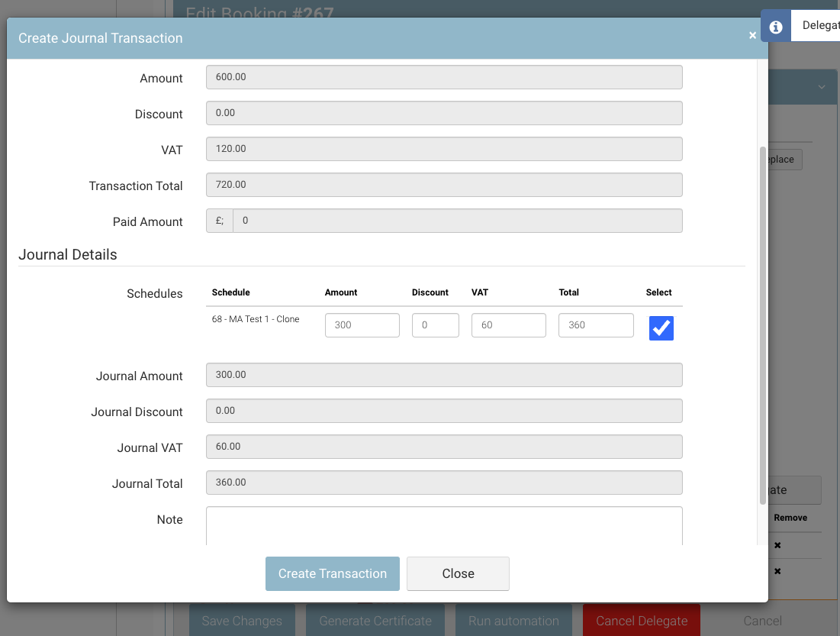Close the Create Journal Transaction dialog via X
The image size is (840, 636).
click(x=752, y=36)
